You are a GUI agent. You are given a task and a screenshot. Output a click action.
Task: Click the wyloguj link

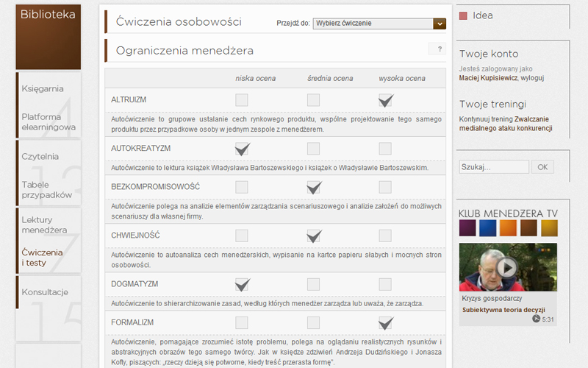532,78
